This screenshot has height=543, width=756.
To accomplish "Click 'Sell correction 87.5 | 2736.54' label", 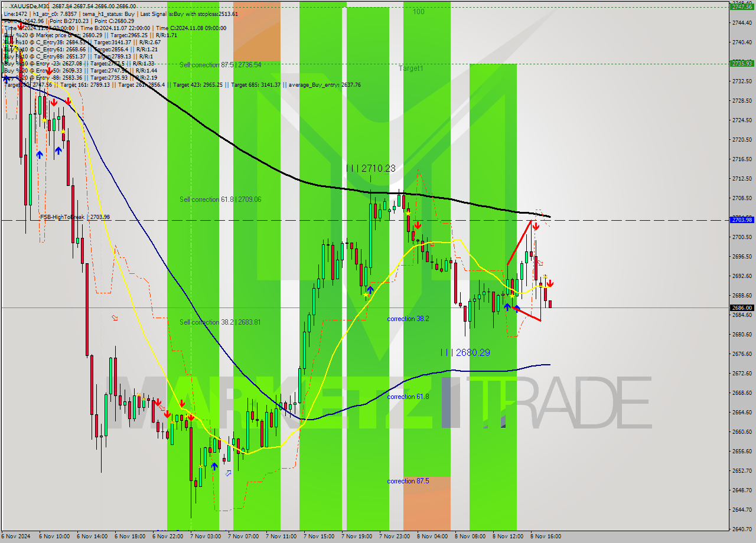I will point(220,65).
